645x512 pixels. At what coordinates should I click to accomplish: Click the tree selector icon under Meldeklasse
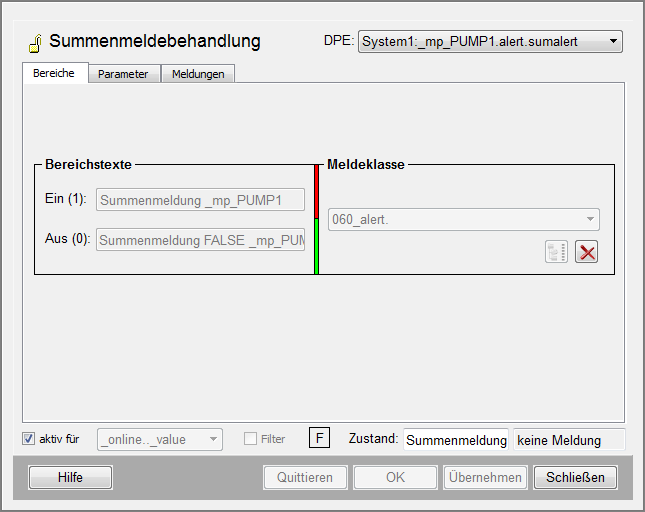click(x=557, y=252)
